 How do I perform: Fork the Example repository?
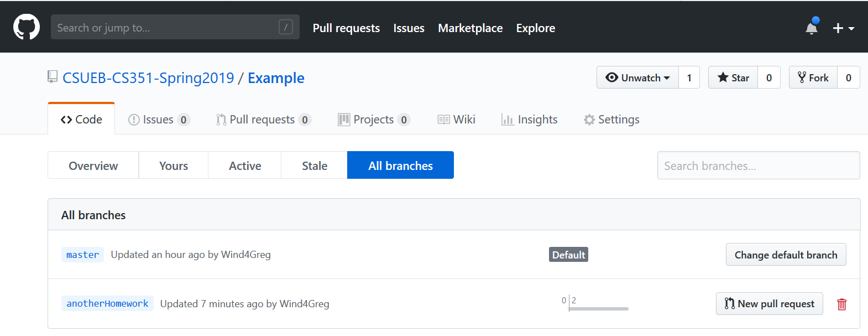click(813, 77)
